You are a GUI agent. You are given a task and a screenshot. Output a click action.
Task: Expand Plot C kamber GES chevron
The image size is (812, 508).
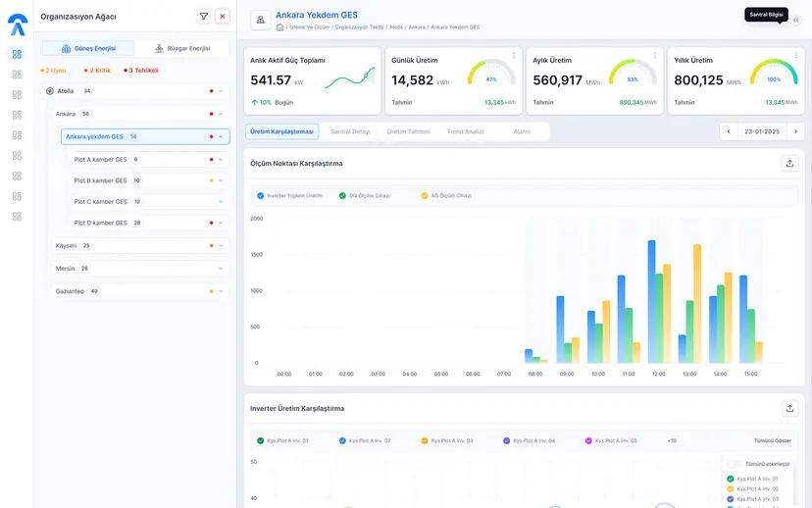pos(221,201)
